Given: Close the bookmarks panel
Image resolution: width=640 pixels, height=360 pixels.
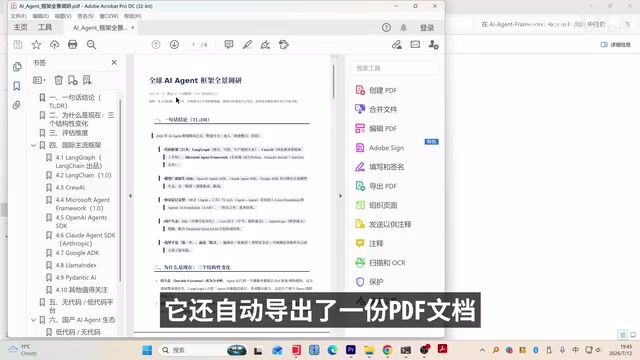Looking at the screenshot, I should (x=114, y=62).
